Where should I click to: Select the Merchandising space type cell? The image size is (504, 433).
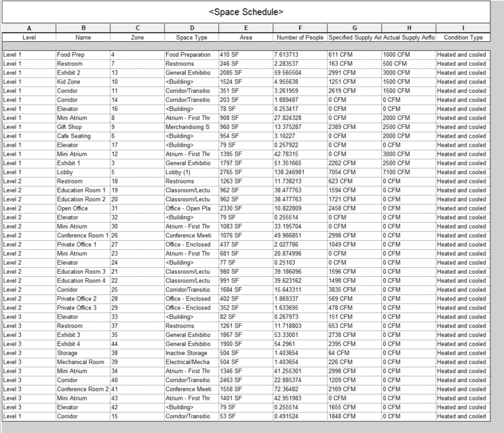192,127
